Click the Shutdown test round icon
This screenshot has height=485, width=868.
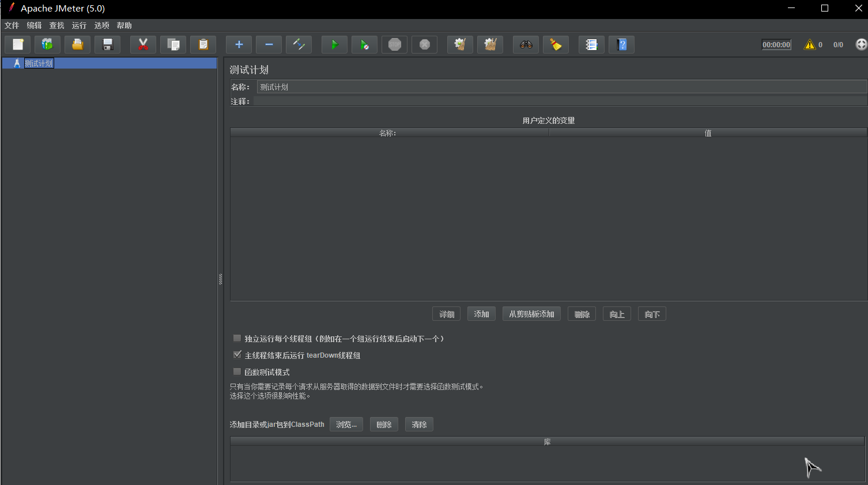[425, 44]
